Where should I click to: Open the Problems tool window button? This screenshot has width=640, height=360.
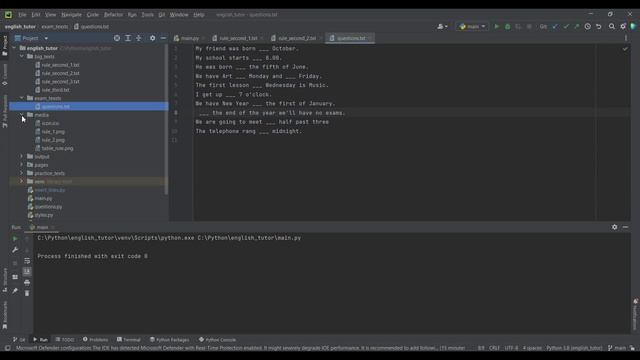[x=96, y=340]
